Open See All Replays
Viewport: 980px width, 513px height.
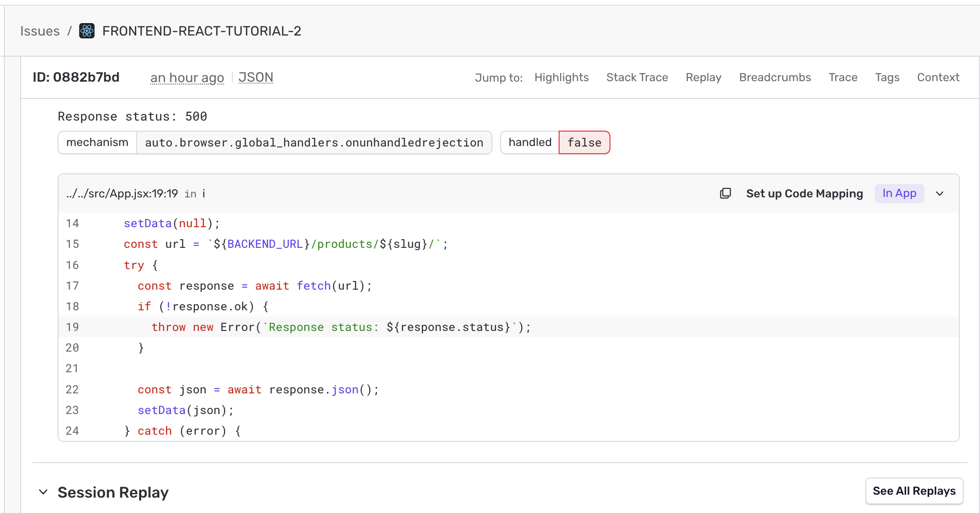[x=914, y=491]
